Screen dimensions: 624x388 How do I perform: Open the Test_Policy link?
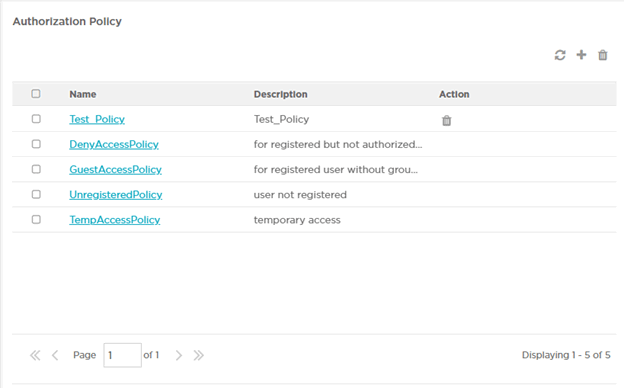coord(97,119)
